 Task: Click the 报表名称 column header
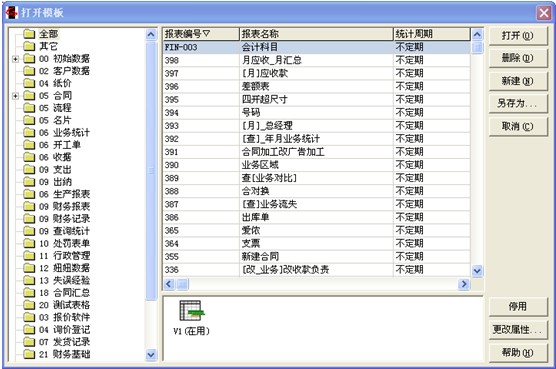[x=316, y=34]
